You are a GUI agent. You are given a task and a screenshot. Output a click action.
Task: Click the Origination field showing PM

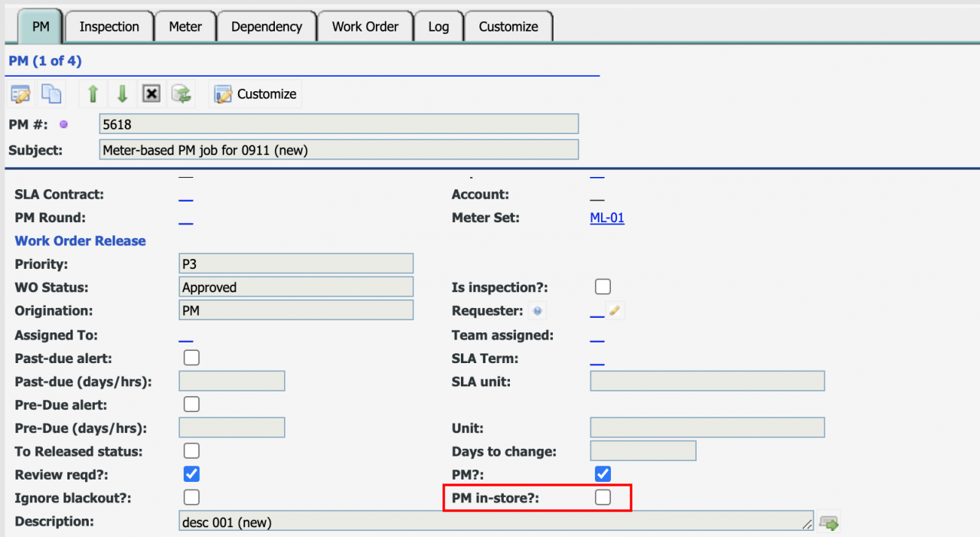tap(296, 310)
